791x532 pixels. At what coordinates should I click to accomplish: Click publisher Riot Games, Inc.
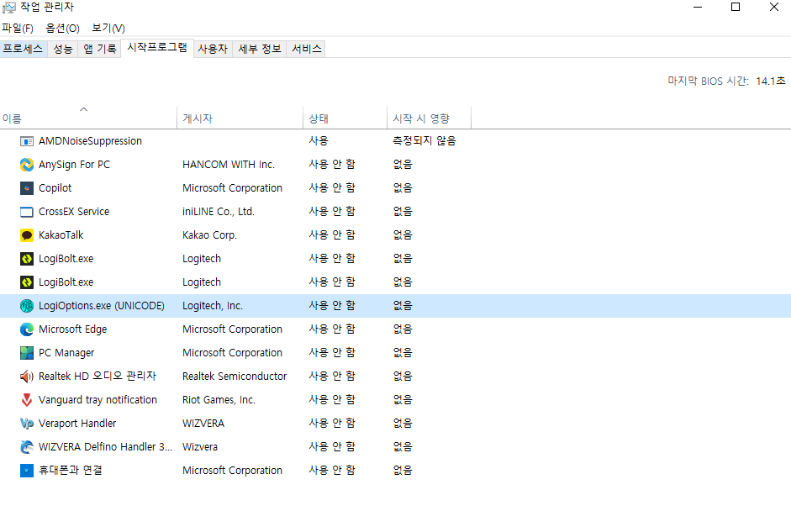click(x=219, y=400)
